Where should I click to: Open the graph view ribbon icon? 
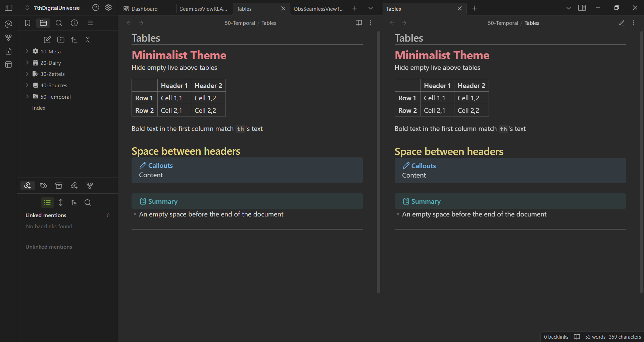click(9, 38)
